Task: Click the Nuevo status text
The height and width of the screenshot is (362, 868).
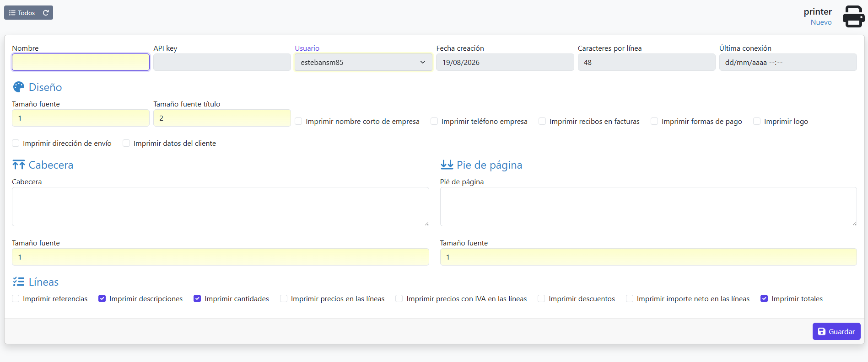Action: tap(821, 22)
